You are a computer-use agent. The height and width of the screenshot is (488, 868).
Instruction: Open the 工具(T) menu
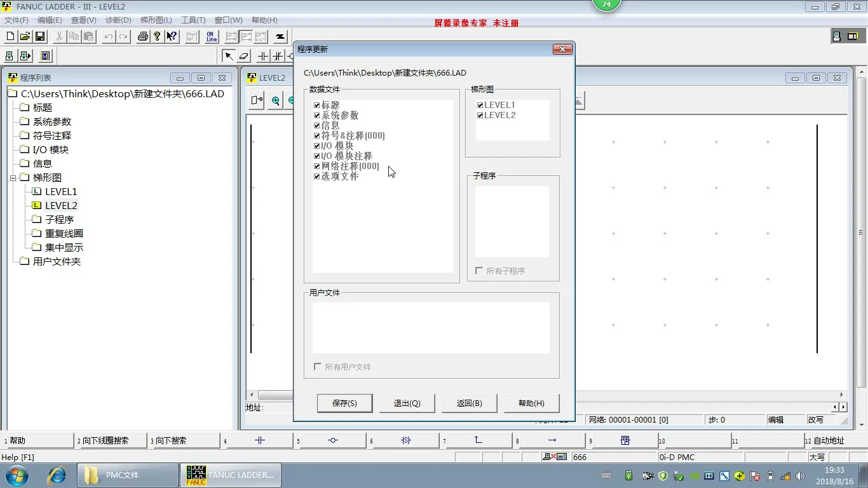pos(193,20)
